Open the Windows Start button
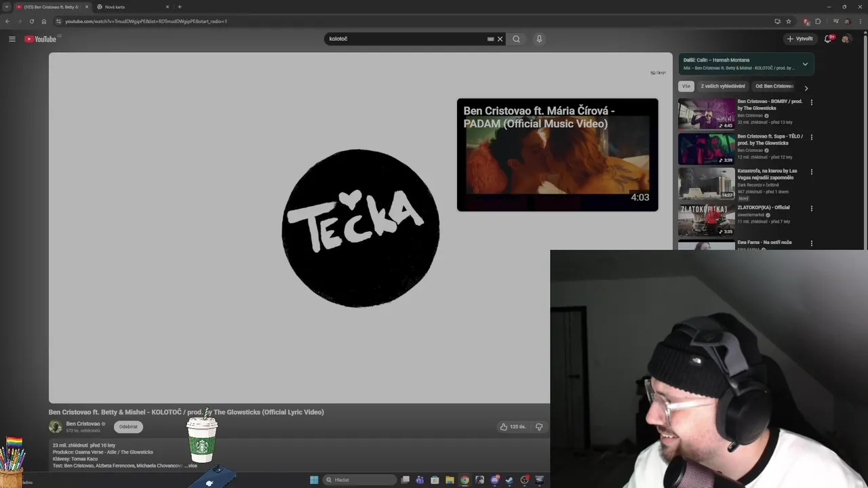 click(x=314, y=480)
